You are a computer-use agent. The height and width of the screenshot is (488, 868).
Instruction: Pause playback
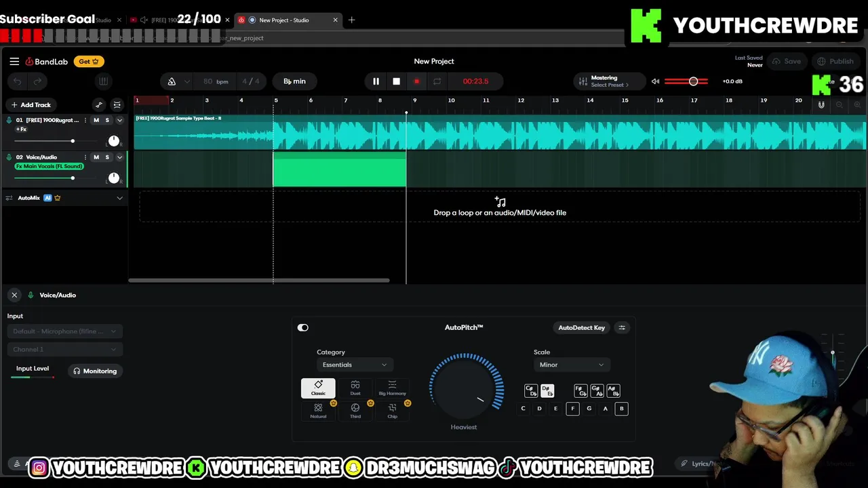[376, 81]
